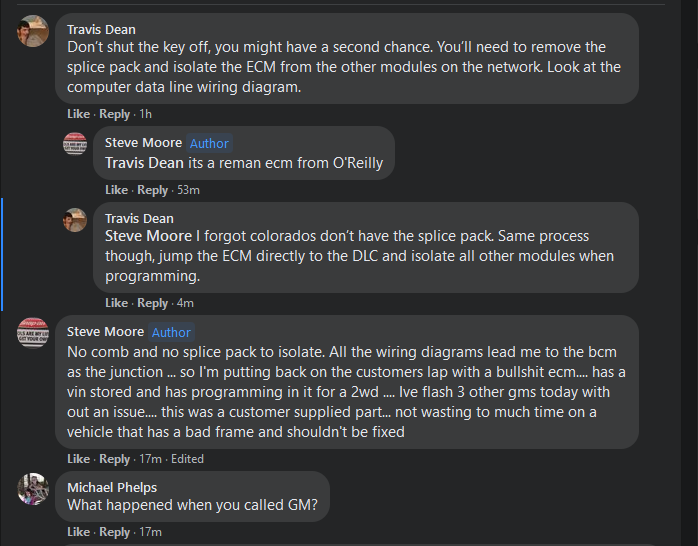Open Michael Phelps's profile name link
The width and height of the screenshot is (698, 546).
tap(112, 487)
